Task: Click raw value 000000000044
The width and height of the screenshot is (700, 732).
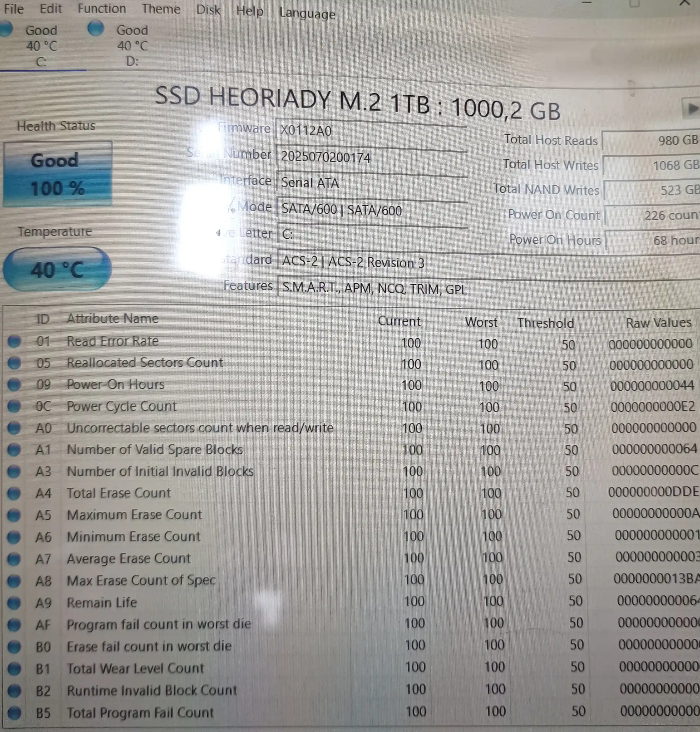Action: 652,386
